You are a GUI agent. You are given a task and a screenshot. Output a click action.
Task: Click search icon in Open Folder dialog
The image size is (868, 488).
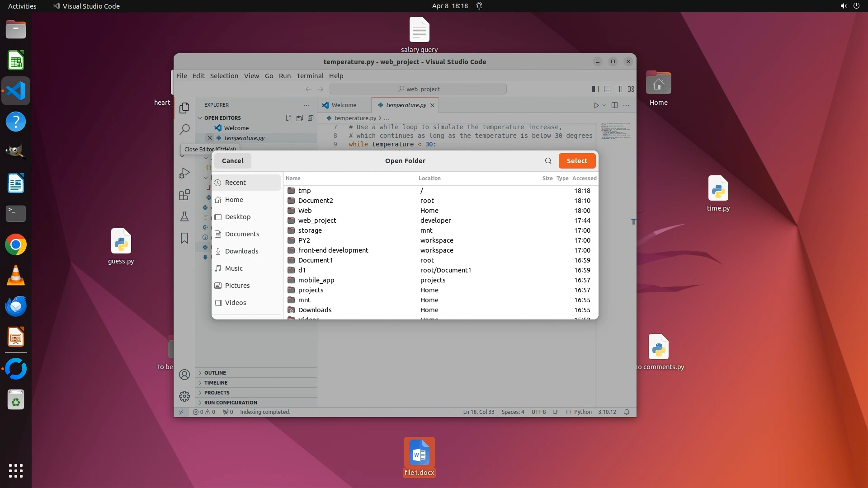(x=548, y=161)
